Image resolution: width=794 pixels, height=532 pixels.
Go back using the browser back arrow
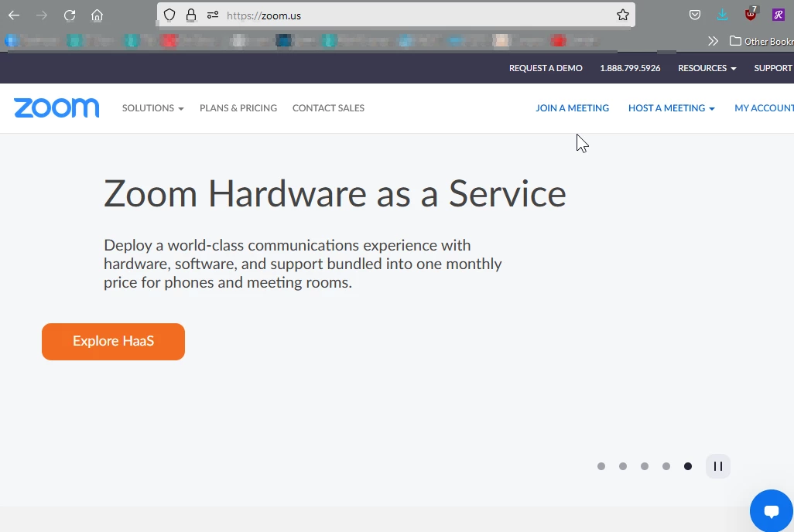pyautogui.click(x=14, y=15)
